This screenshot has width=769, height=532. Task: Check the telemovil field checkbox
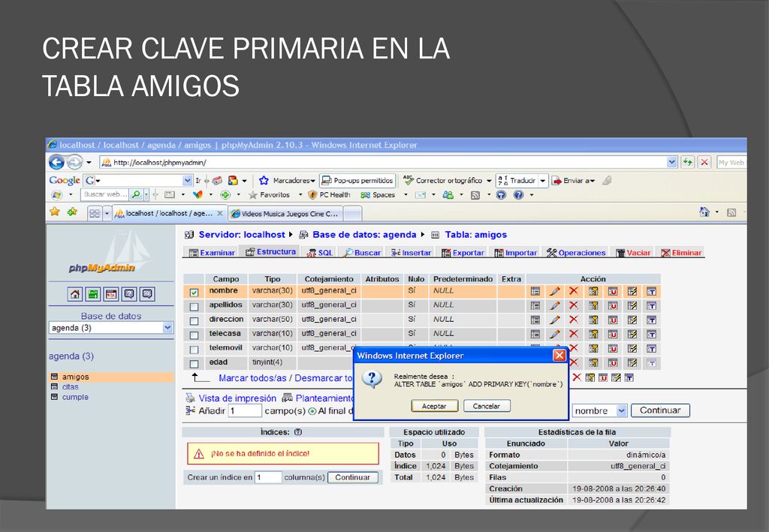(x=195, y=349)
